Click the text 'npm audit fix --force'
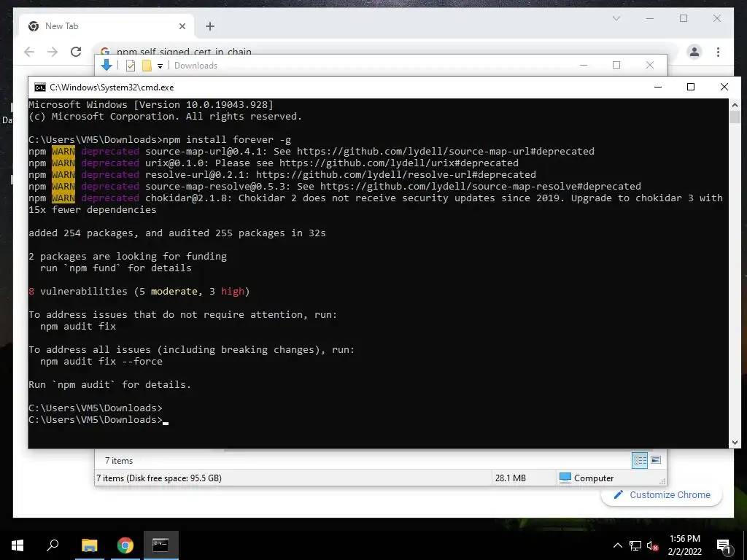The height and width of the screenshot is (560, 747). tap(101, 362)
